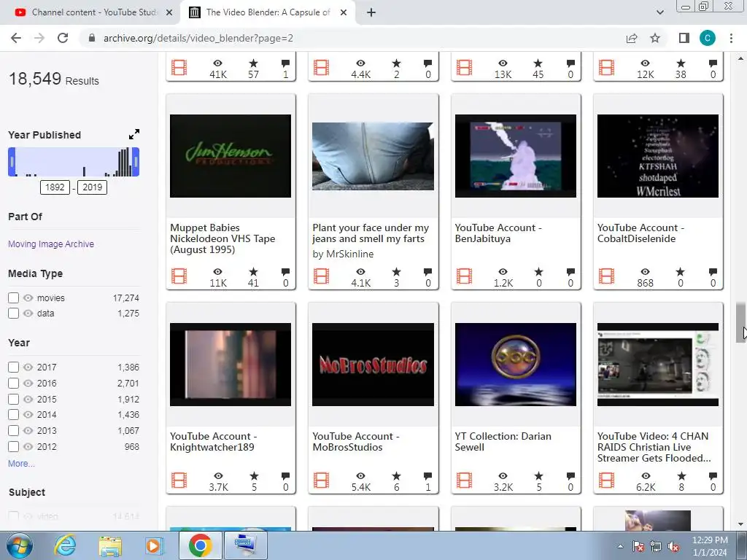Image resolution: width=747 pixels, height=560 pixels.
Task: Click favorite star on Darian Sewell card
Action: tap(539, 475)
